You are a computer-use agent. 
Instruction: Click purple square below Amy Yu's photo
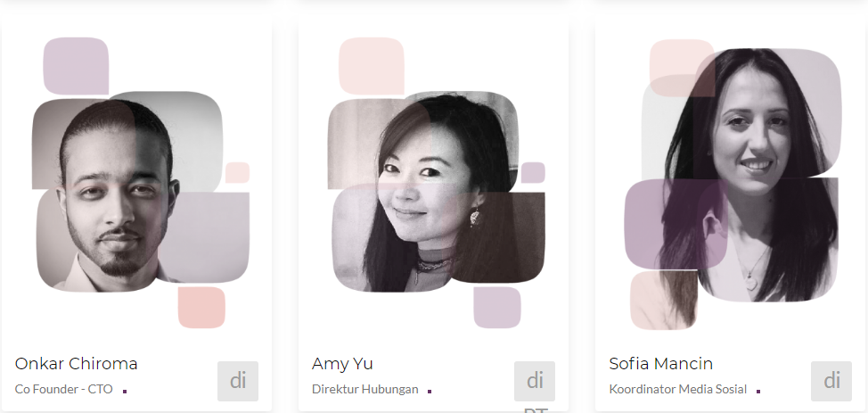point(497,307)
